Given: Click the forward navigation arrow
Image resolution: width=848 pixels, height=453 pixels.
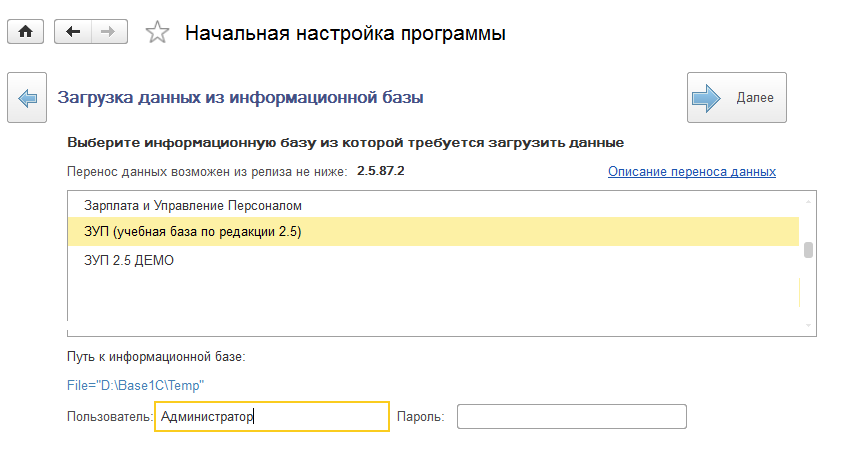Looking at the screenshot, I should pyautogui.click(x=105, y=31).
